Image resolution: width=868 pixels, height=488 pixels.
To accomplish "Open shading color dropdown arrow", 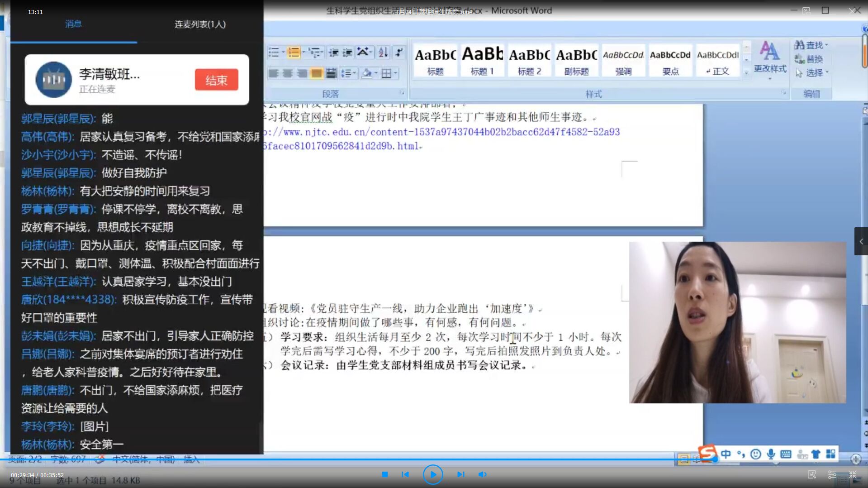I will tap(376, 73).
